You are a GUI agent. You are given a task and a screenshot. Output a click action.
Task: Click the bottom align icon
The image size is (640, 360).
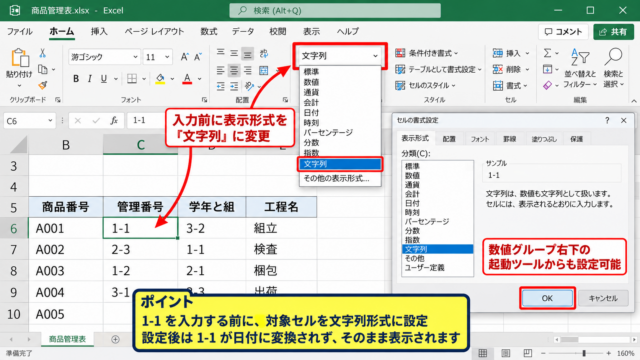tap(247, 53)
